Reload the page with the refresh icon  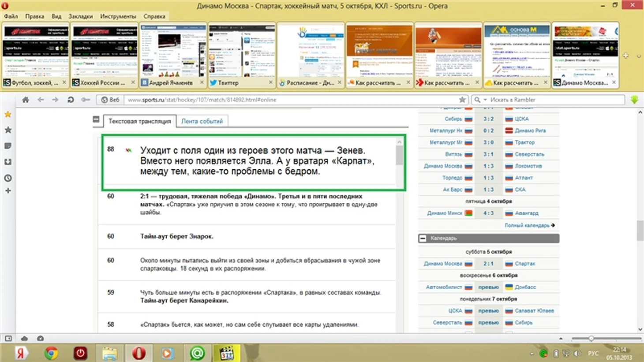(71, 100)
